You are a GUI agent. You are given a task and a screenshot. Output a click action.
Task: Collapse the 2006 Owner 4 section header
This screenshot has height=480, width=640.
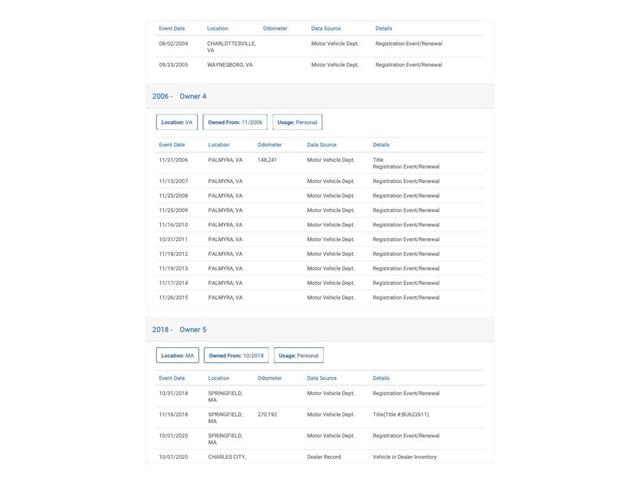coord(320,96)
